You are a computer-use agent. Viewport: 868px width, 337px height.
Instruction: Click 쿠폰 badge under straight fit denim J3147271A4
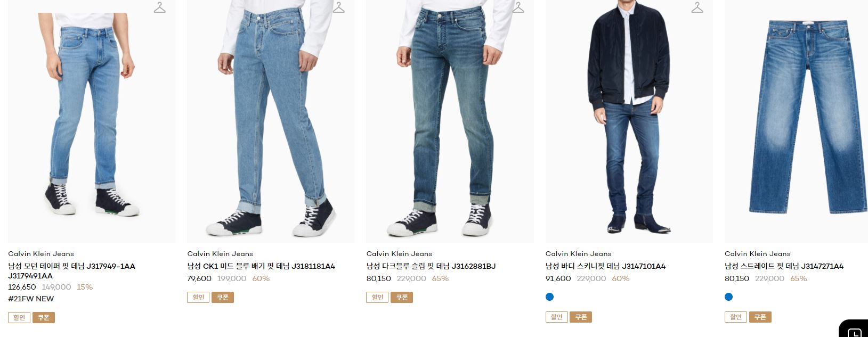[x=760, y=317]
